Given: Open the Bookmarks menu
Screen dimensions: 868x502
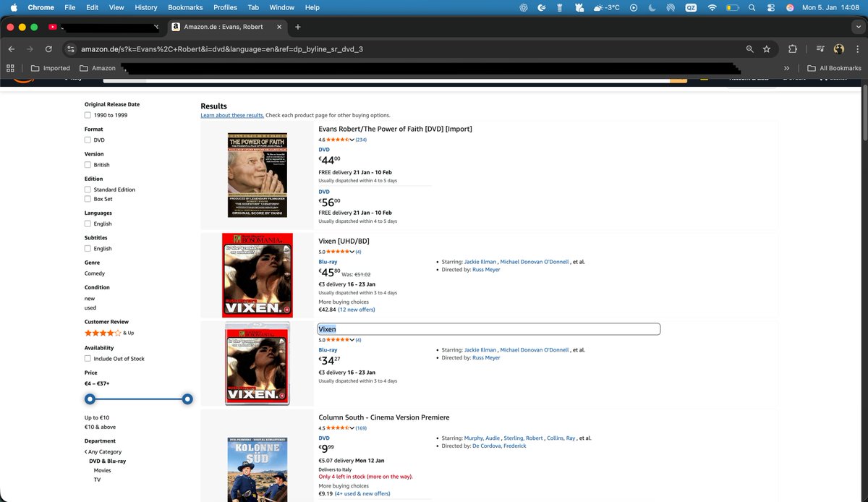Looking at the screenshot, I should click(186, 7).
